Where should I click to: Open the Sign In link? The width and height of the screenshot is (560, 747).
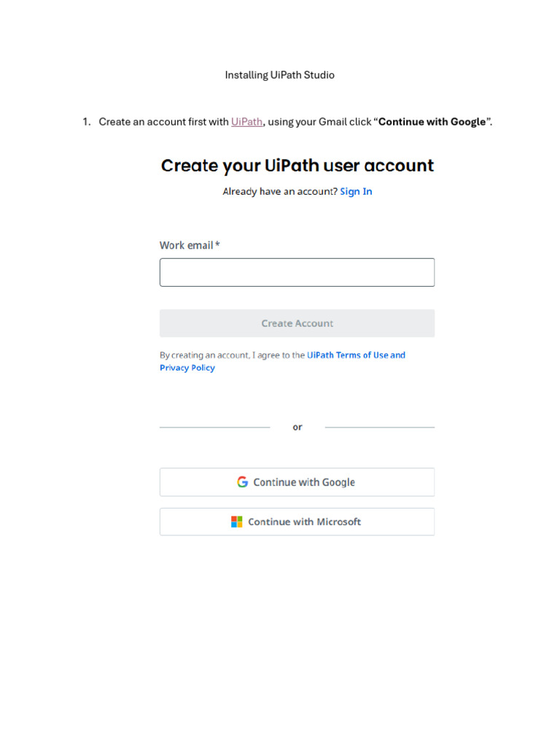click(x=356, y=191)
